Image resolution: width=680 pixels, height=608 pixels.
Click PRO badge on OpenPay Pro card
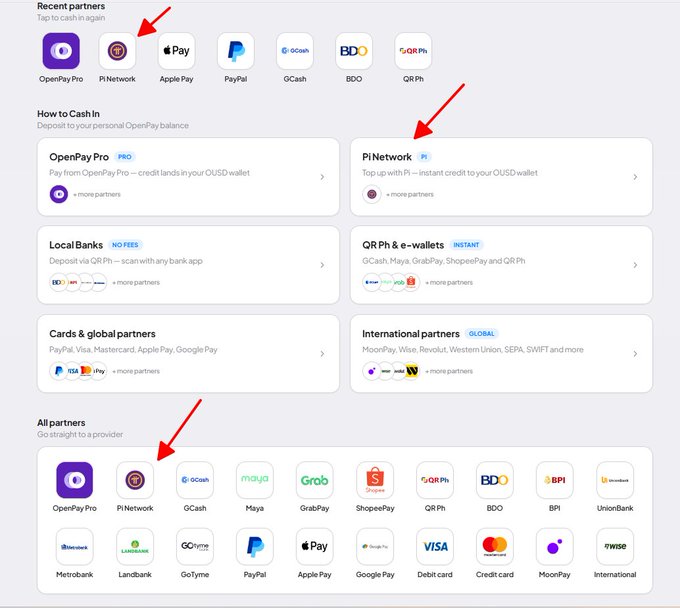[125, 157]
